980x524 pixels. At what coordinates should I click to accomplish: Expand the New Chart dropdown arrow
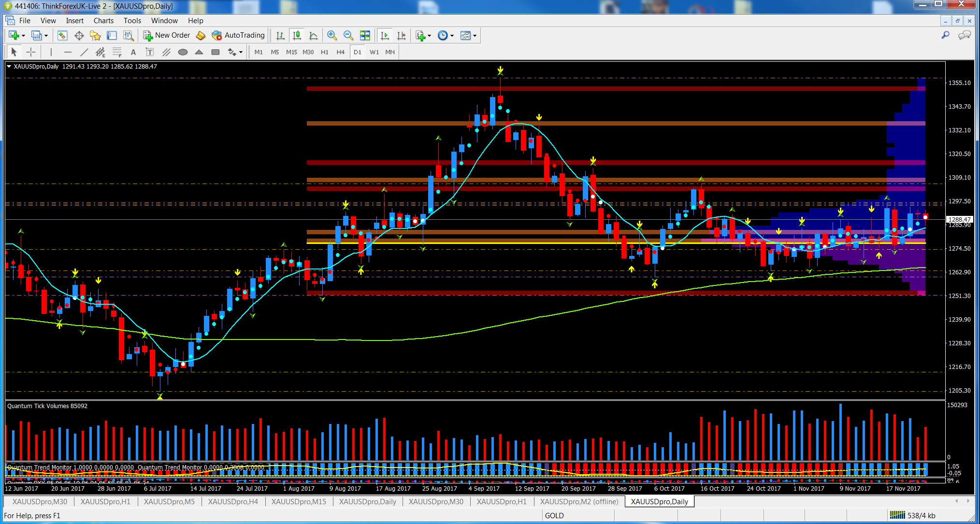pyautogui.click(x=23, y=36)
